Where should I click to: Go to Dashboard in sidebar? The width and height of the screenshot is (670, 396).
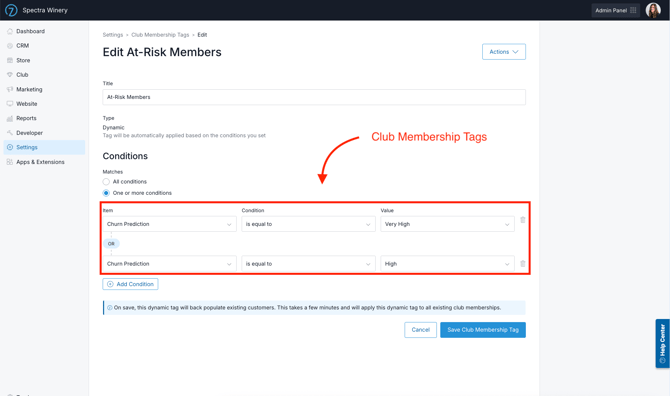pos(30,31)
